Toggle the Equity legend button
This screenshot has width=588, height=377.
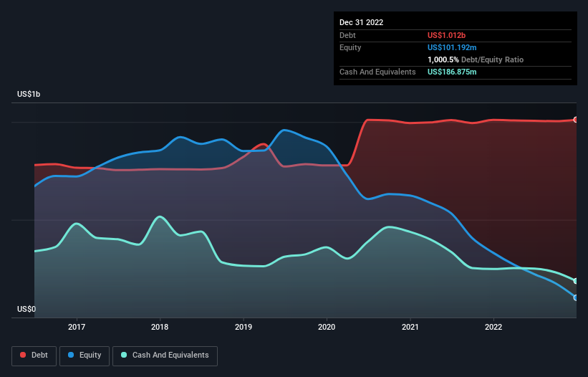pyautogui.click(x=85, y=355)
